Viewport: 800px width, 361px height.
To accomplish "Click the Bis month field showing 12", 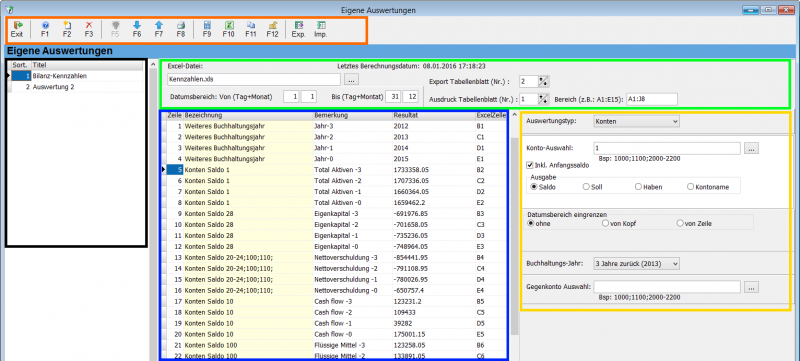I will (x=410, y=97).
